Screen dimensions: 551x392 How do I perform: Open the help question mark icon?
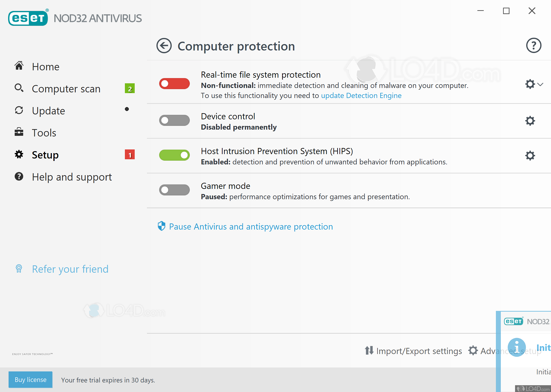pyautogui.click(x=534, y=46)
